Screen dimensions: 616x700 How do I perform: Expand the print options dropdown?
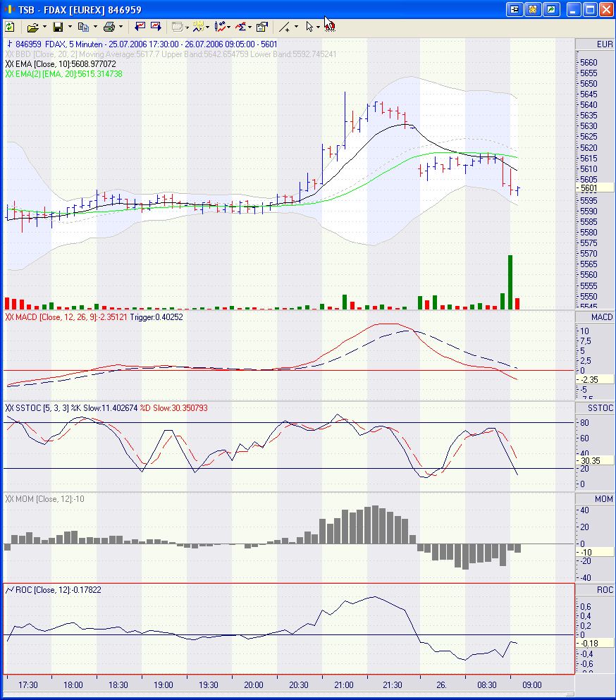pos(119,26)
